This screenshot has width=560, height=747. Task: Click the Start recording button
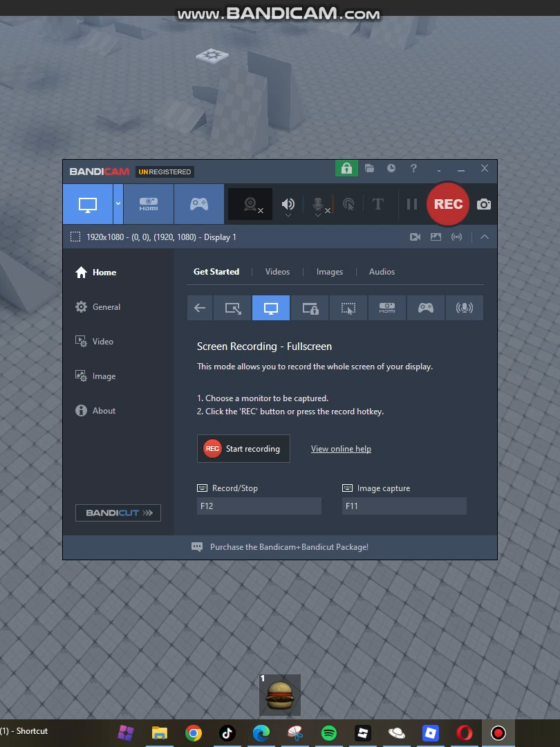tap(243, 448)
